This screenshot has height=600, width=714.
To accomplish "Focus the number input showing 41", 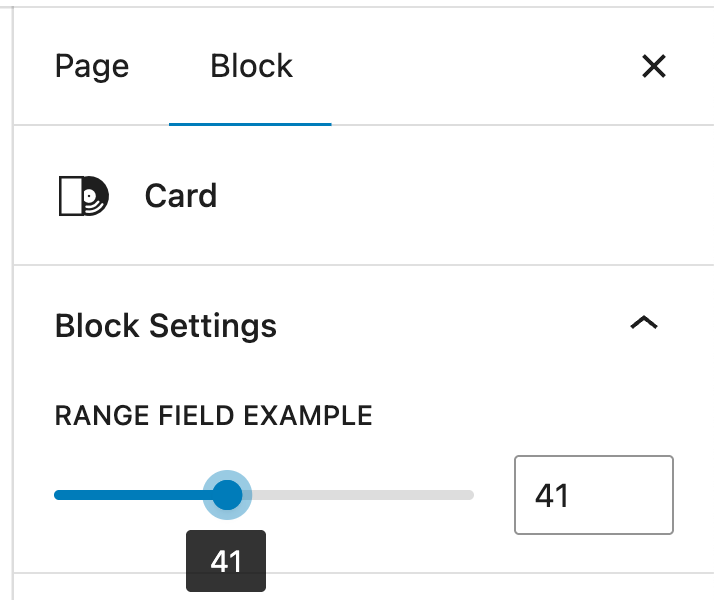I will 593,495.
